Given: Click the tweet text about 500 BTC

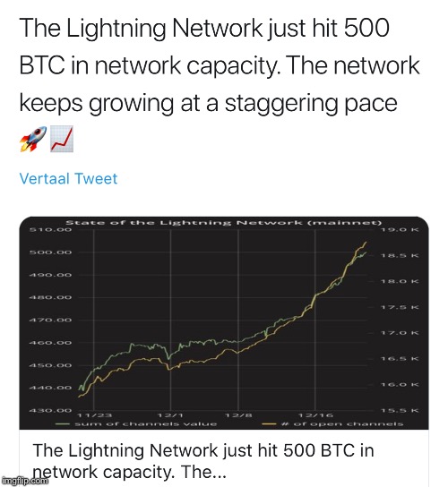Looking at the screenshot, I should pyautogui.click(x=220, y=65).
